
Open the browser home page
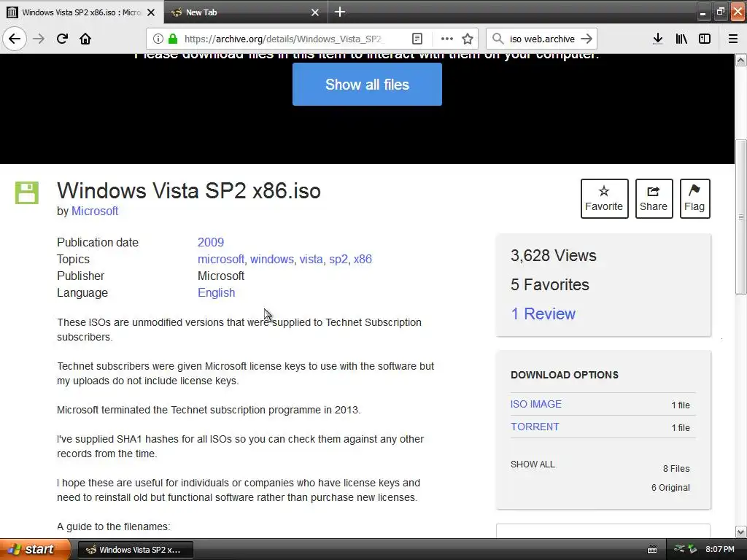85,39
